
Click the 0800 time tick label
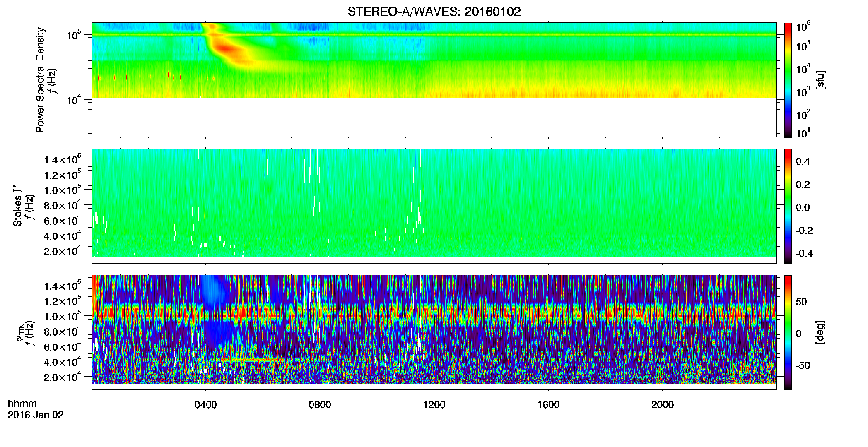(320, 405)
